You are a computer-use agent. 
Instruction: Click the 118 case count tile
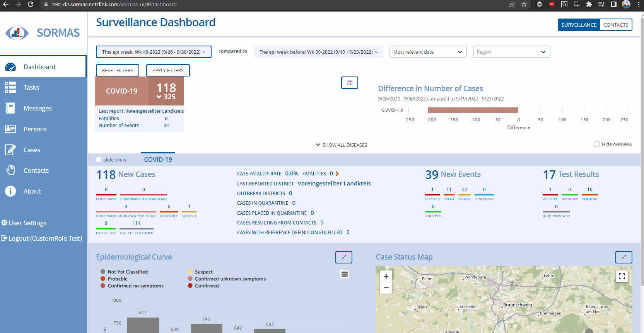pos(166,91)
